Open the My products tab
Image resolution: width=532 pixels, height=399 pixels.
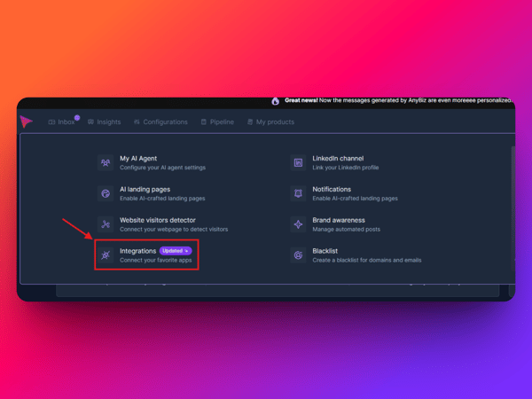(270, 122)
